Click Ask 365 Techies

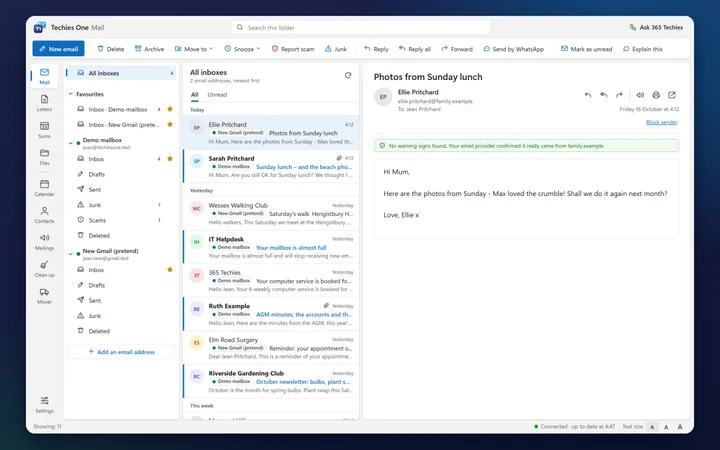(656, 28)
